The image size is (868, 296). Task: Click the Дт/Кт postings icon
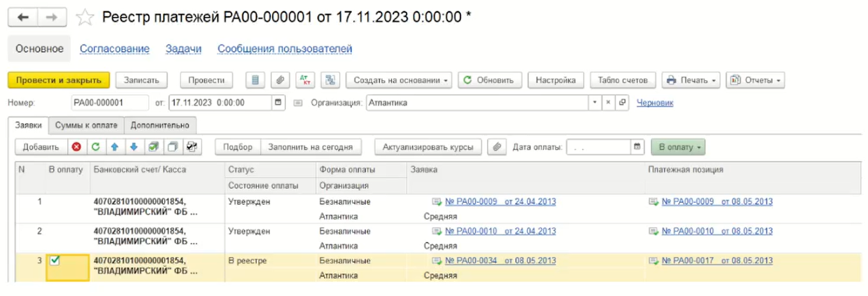(x=305, y=80)
